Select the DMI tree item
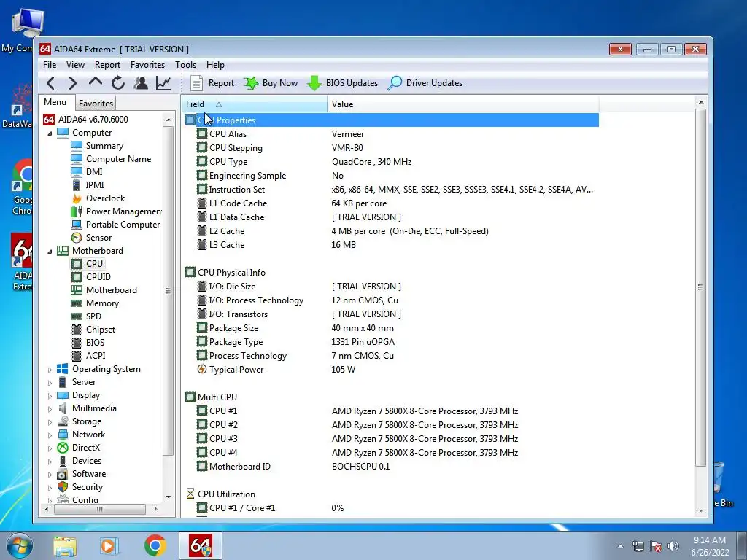Viewport: 747px width, 560px height. coord(87,172)
